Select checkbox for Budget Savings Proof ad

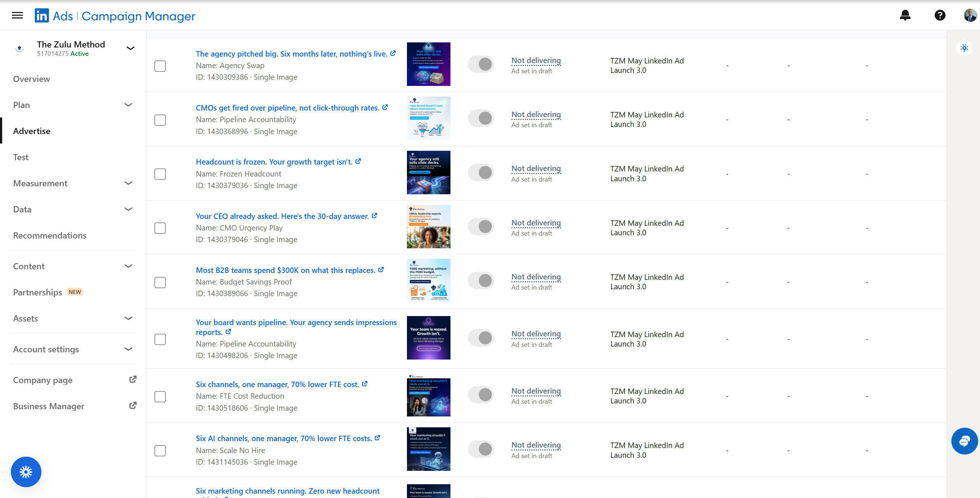pos(160,282)
